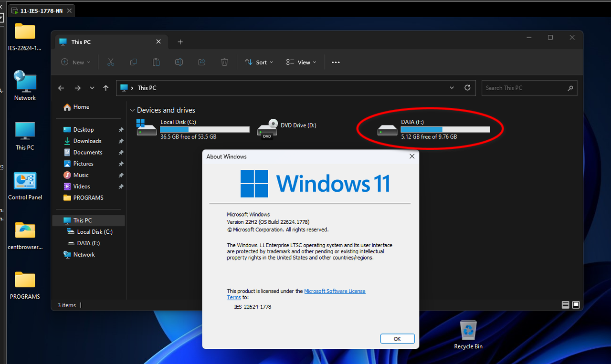Viewport: 611px width, 364px height.
Task: Click This PC breadcrumb in address bar
Action: [x=147, y=88]
